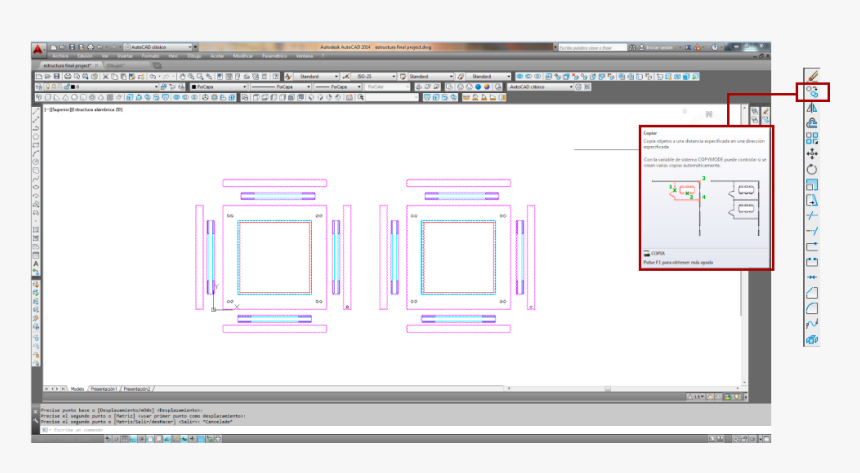The height and width of the screenshot is (473, 860).
Task: Open the Insertar menu
Action: tap(125, 57)
